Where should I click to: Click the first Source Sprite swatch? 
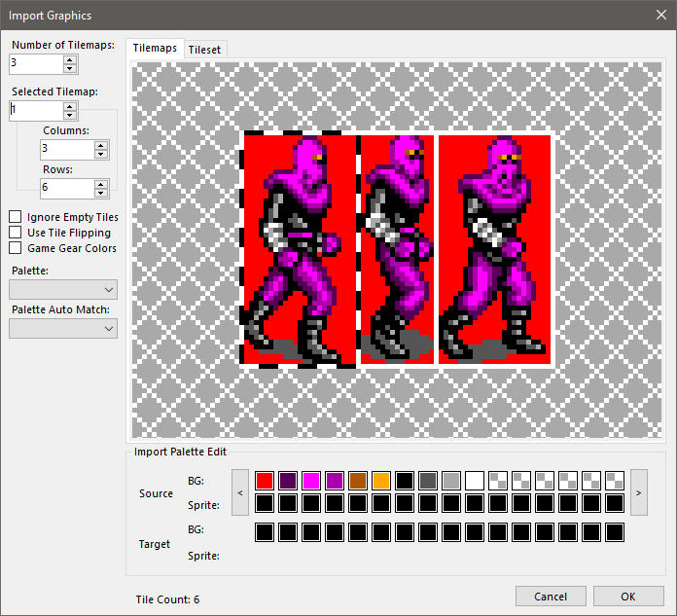pos(265,503)
